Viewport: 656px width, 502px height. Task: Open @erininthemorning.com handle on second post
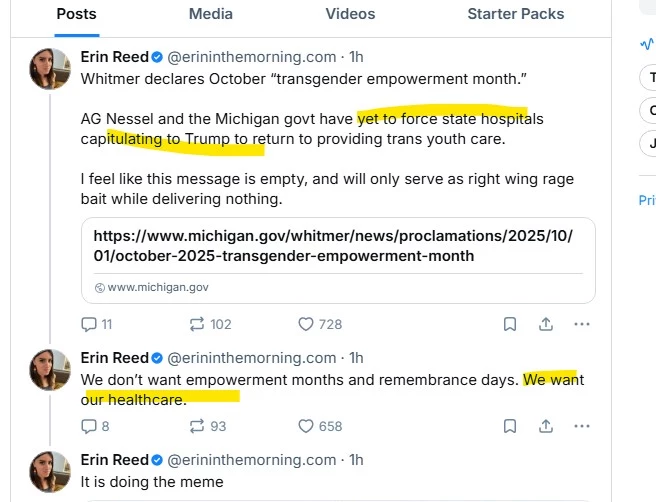(251, 358)
